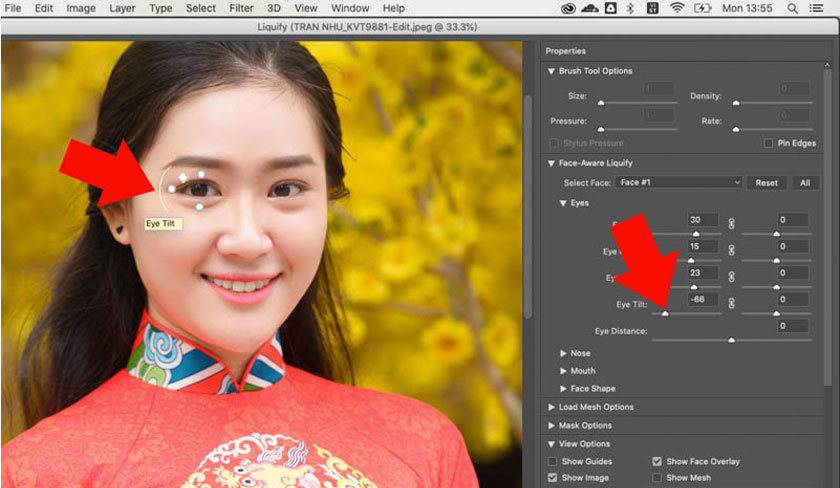Click the All button next to Reset

[x=805, y=183]
